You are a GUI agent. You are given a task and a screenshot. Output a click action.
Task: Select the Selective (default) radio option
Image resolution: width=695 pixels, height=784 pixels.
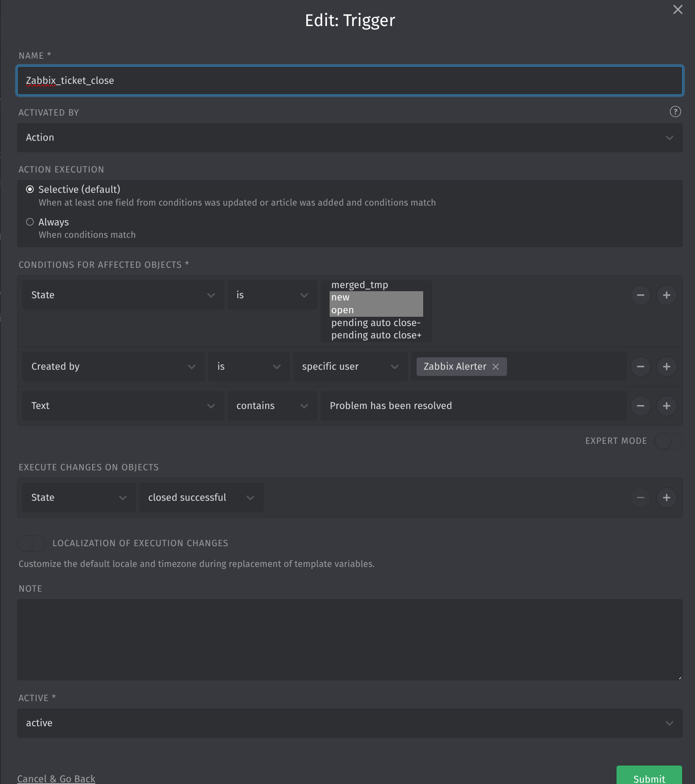click(30, 189)
